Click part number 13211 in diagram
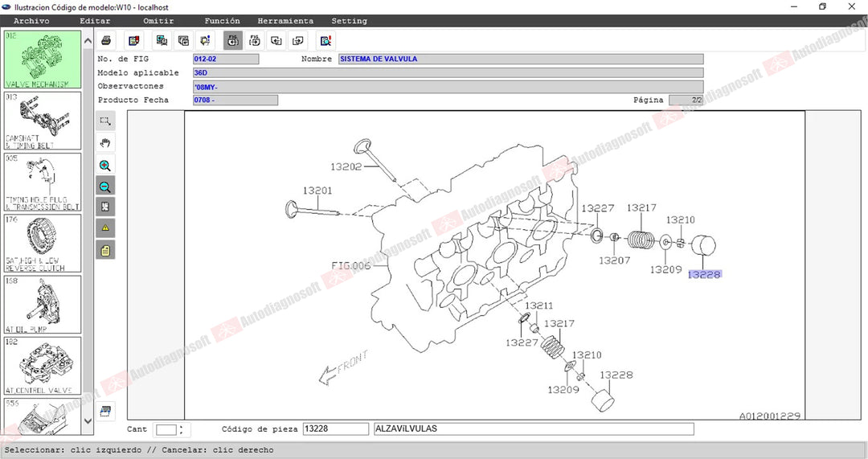868x459 pixels. tap(539, 305)
